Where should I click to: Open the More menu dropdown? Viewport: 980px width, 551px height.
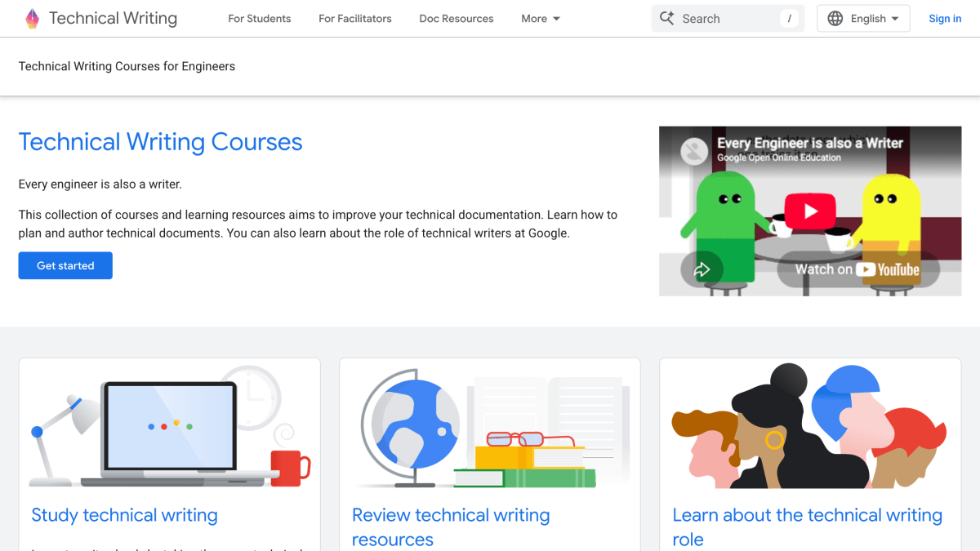[x=541, y=18]
